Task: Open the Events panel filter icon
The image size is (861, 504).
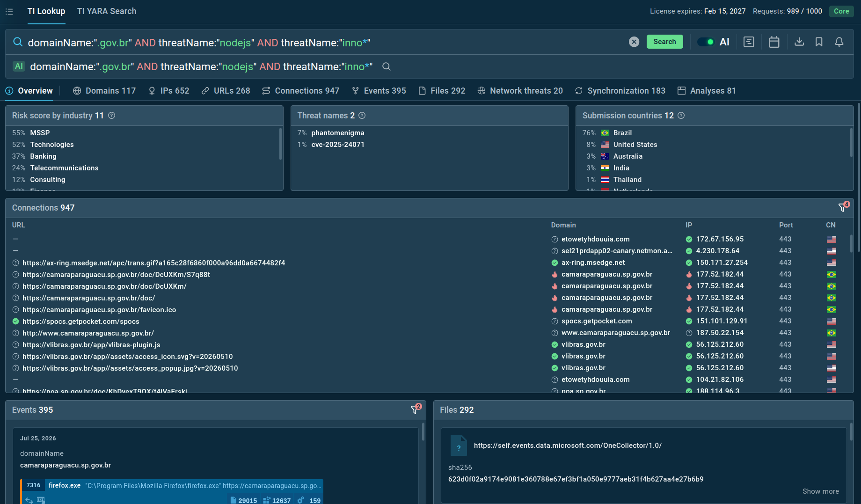Action: (x=415, y=409)
